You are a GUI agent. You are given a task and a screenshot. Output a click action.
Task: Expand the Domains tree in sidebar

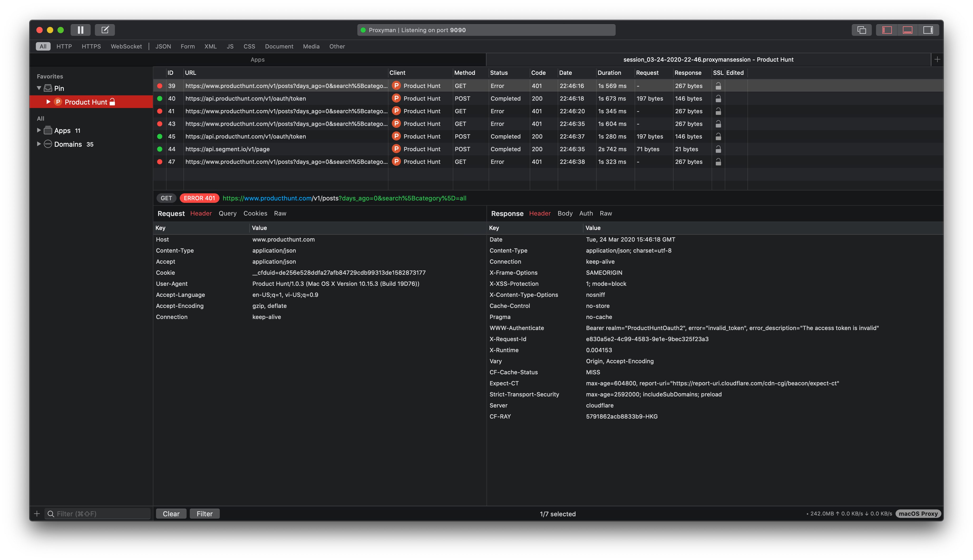click(39, 144)
